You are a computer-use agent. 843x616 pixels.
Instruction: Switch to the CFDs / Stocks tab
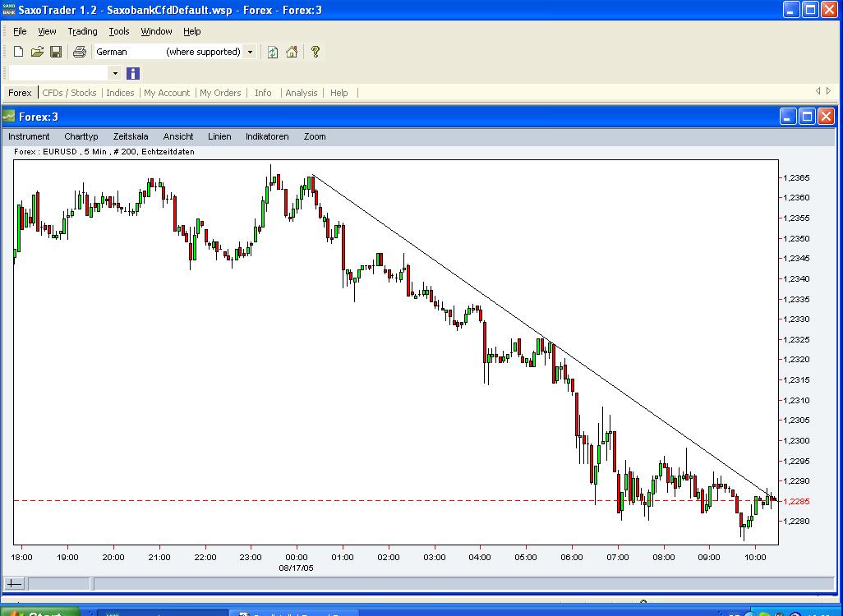pyautogui.click(x=69, y=93)
